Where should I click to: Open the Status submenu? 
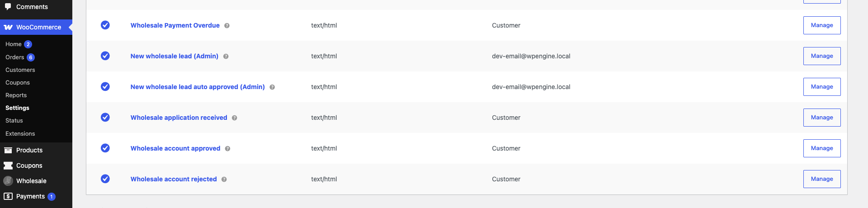pyautogui.click(x=14, y=121)
